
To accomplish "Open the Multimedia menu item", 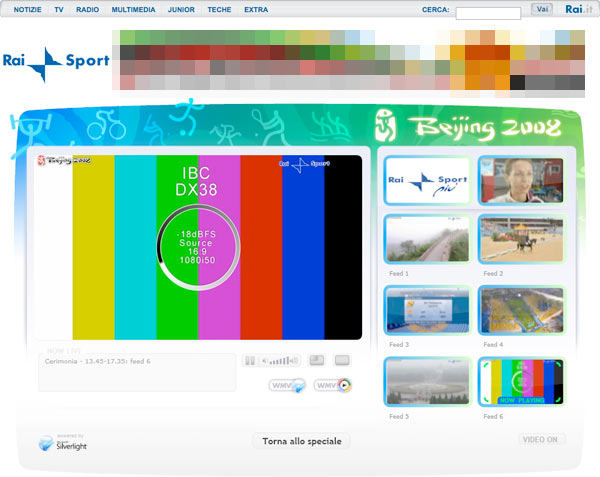I will (x=133, y=9).
